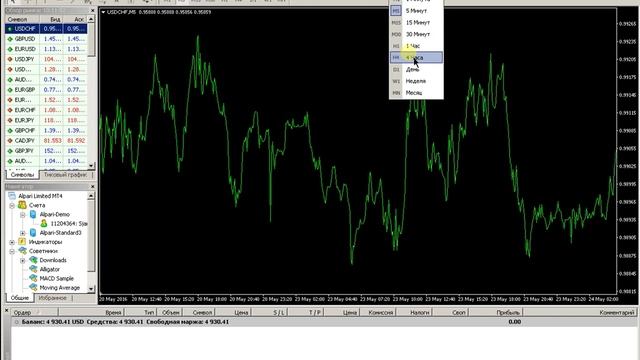Viewport: 640px width, 360px height.
Task: Select the GBPCHF row in Market Watch
Action: point(46,131)
